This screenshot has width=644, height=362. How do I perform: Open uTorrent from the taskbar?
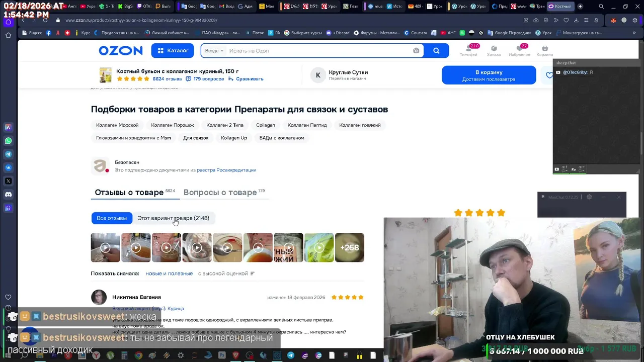110,355
